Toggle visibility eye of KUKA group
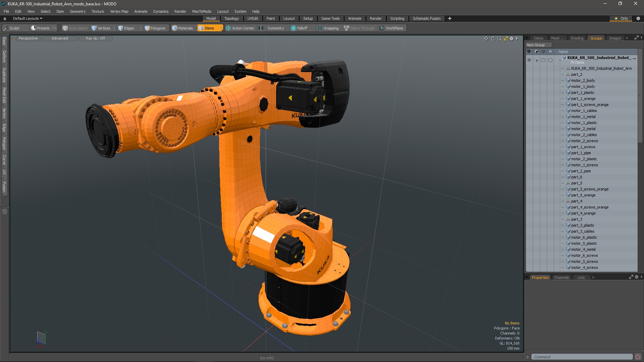 tap(529, 60)
